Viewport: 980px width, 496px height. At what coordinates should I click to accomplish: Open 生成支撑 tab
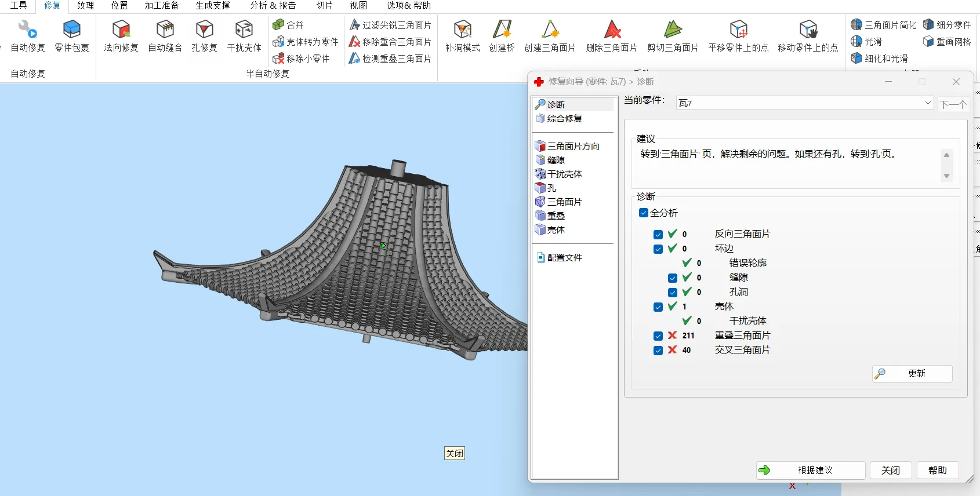point(213,6)
